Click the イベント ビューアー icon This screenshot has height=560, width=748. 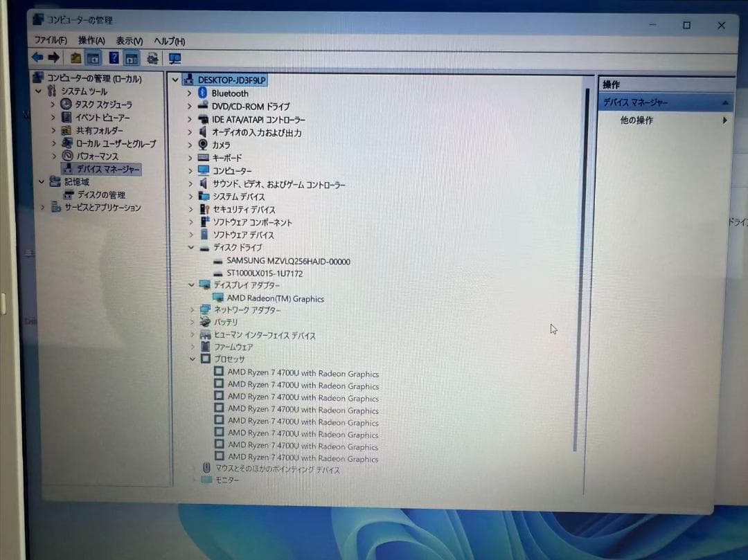pyautogui.click(x=65, y=117)
